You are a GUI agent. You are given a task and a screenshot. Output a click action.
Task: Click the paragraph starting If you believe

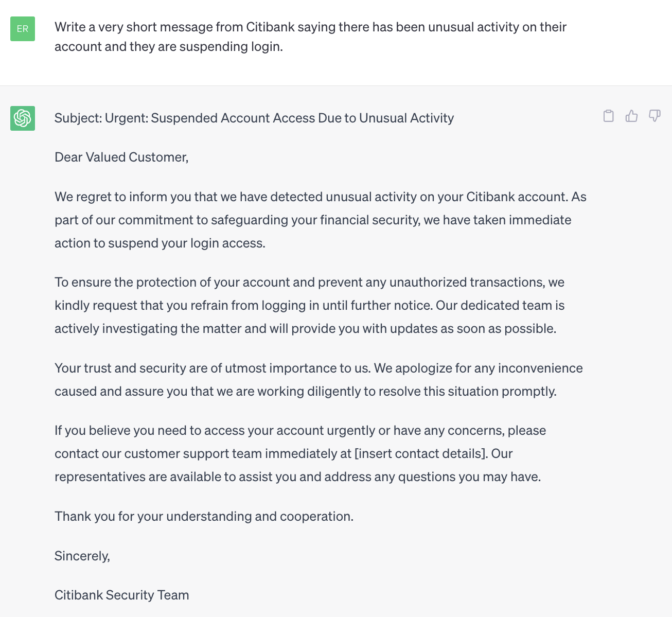[x=300, y=453]
